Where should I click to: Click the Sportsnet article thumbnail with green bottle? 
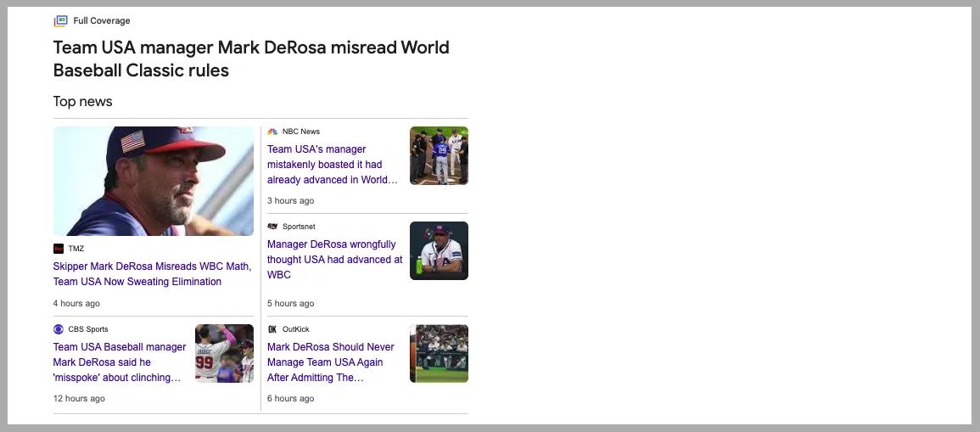pos(439,250)
